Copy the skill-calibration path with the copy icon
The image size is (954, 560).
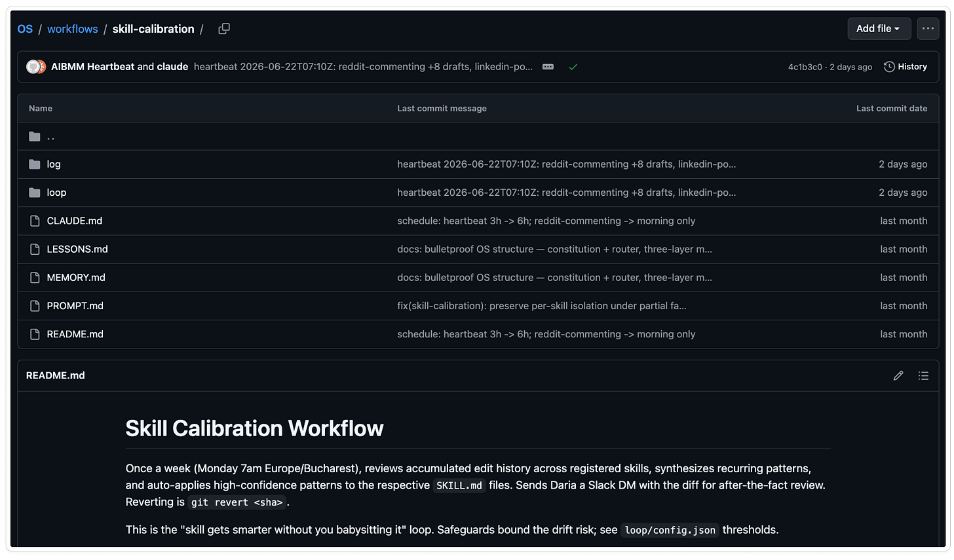224,29
